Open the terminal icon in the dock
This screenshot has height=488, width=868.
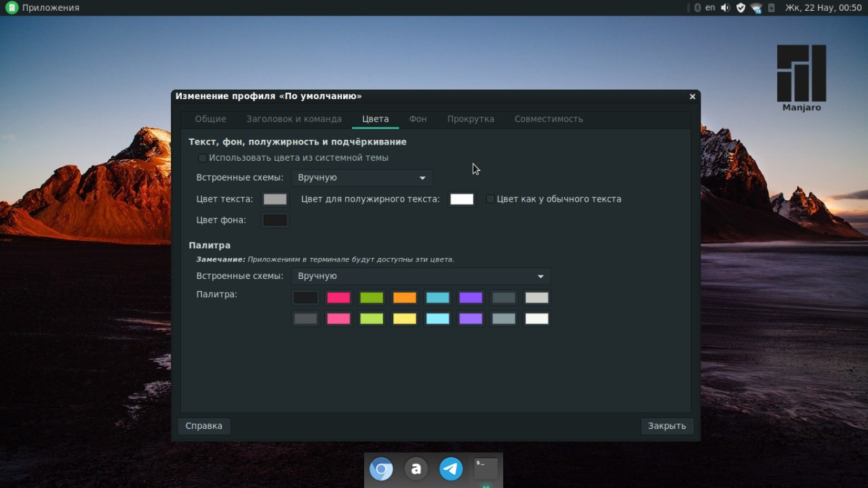click(486, 468)
